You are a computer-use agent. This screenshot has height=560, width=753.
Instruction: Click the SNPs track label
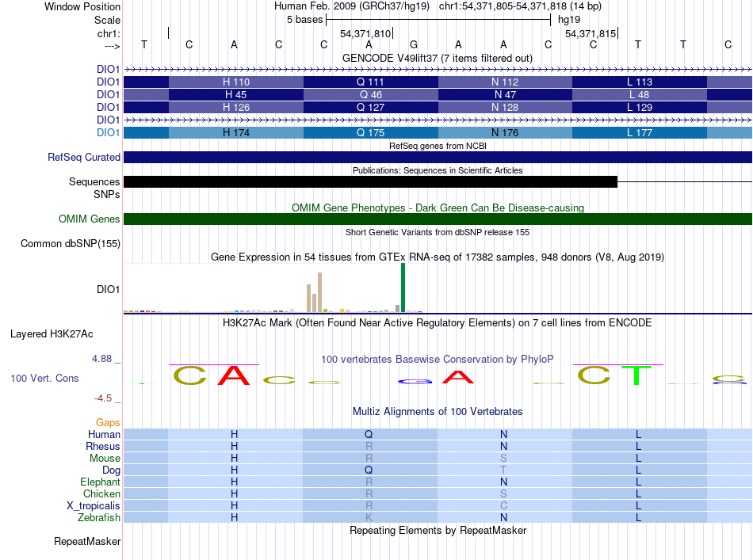coord(107,194)
